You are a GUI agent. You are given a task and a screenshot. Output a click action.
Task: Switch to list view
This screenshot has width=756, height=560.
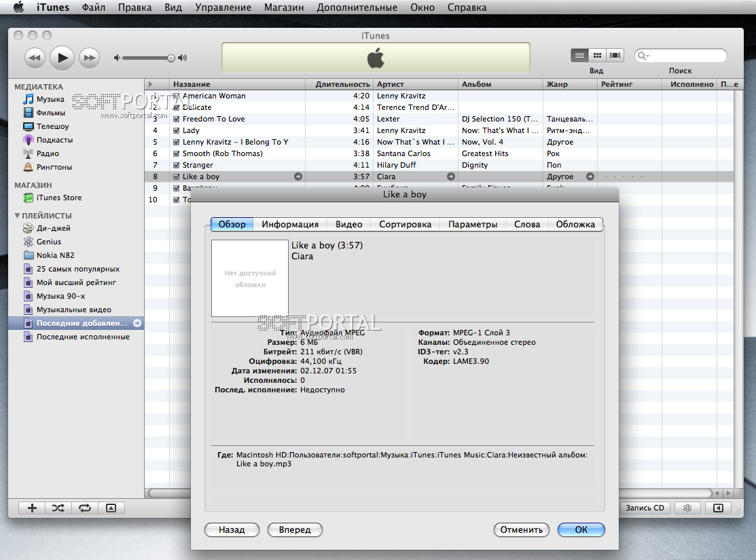click(x=579, y=56)
